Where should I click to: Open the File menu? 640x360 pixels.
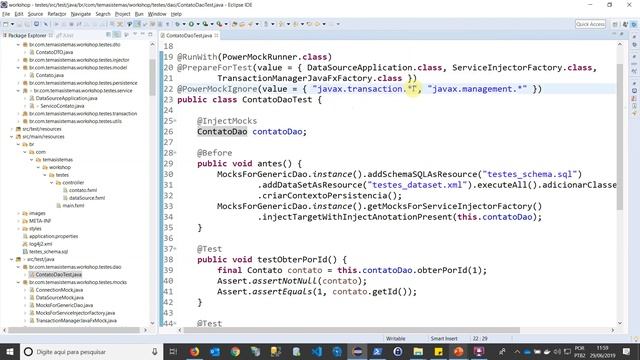(x=6, y=14)
